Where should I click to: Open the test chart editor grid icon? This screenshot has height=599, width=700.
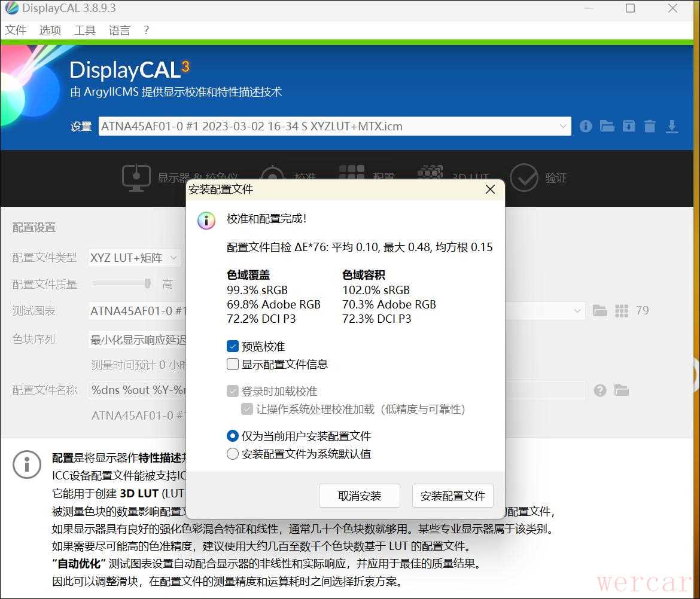click(622, 311)
